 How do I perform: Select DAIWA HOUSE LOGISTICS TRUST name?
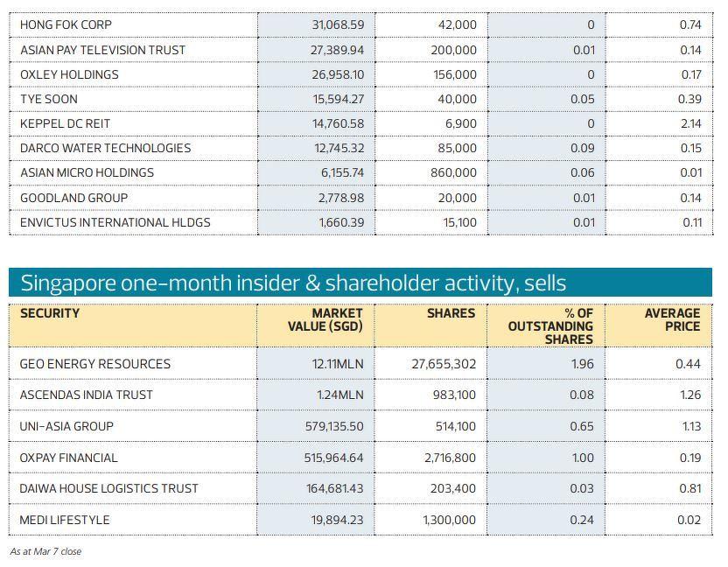point(108,489)
